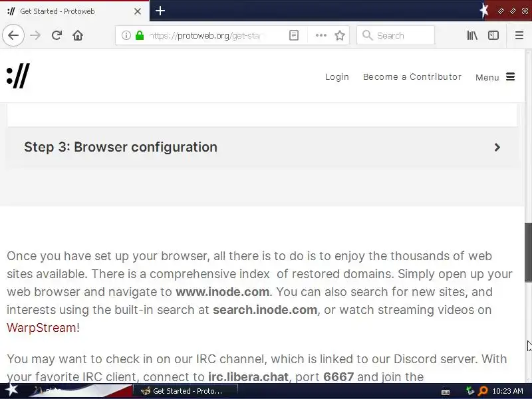Click the forward navigation arrow
The height and width of the screenshot is (399, 532).
[35, 35]
